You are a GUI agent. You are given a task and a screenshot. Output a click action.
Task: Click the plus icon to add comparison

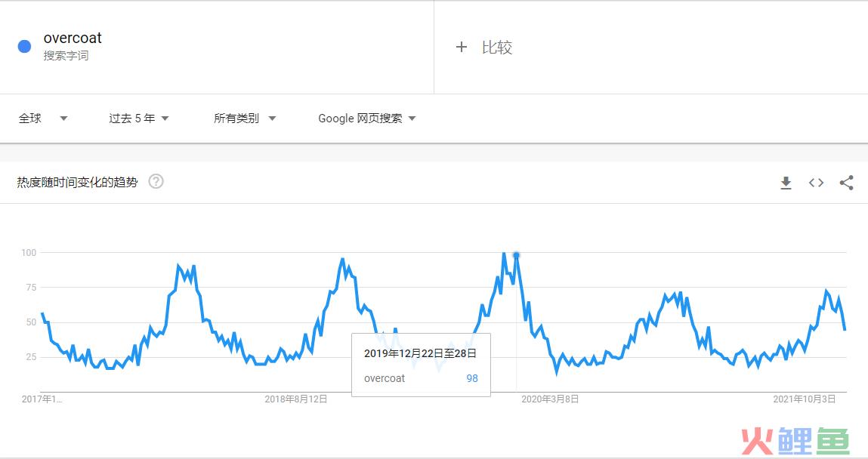tap(461, 47)
